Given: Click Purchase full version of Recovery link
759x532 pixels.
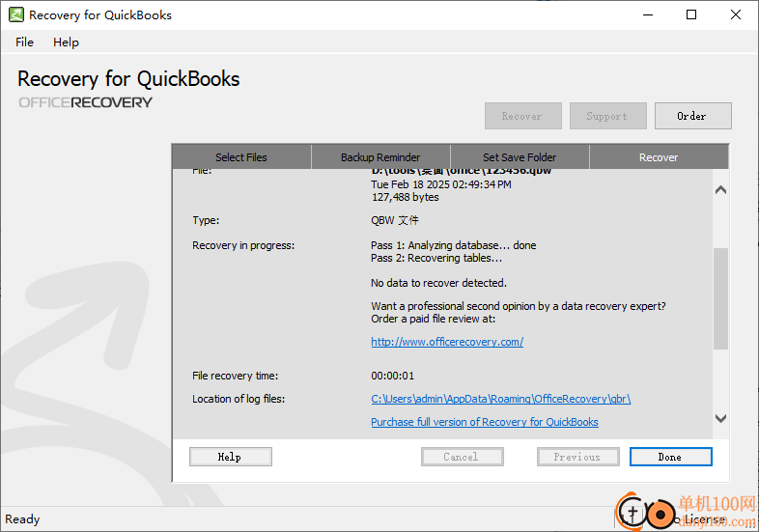Looking at the screenshot, I should (485, 422).
